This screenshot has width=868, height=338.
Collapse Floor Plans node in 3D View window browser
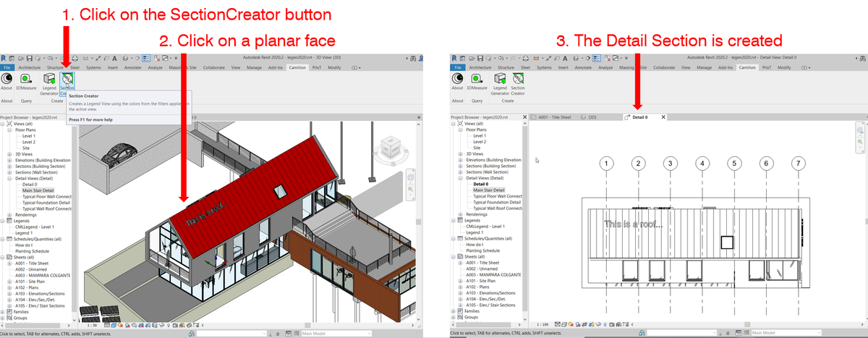pyautogui.click(x=9, y=130)
